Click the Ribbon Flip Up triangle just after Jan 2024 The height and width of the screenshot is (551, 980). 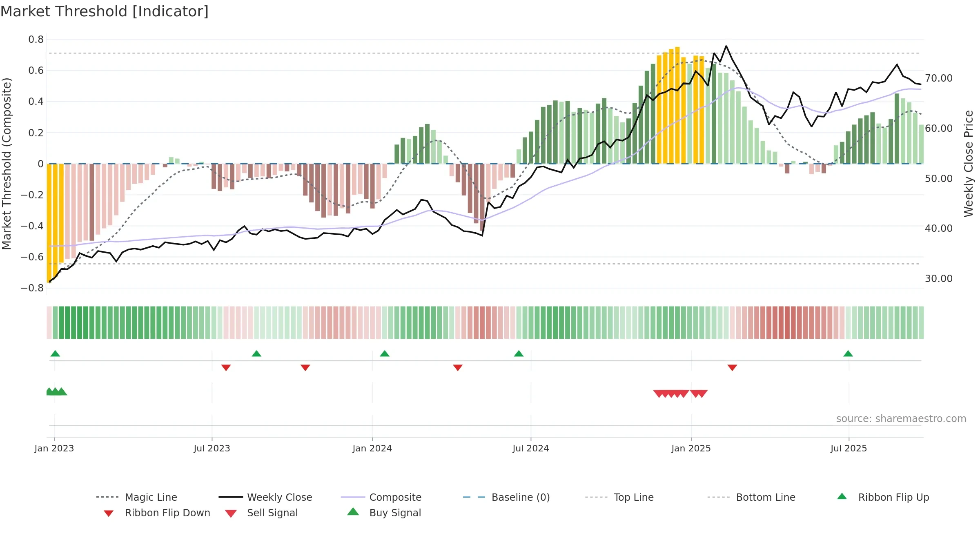pyautogui.click(x=385, y=353)
